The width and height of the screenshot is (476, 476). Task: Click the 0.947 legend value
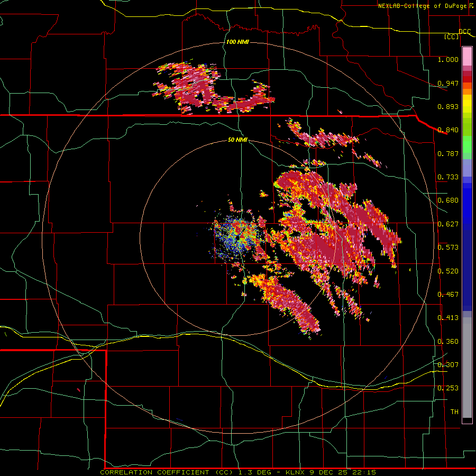pyautogui.click(x=448, y=83)
